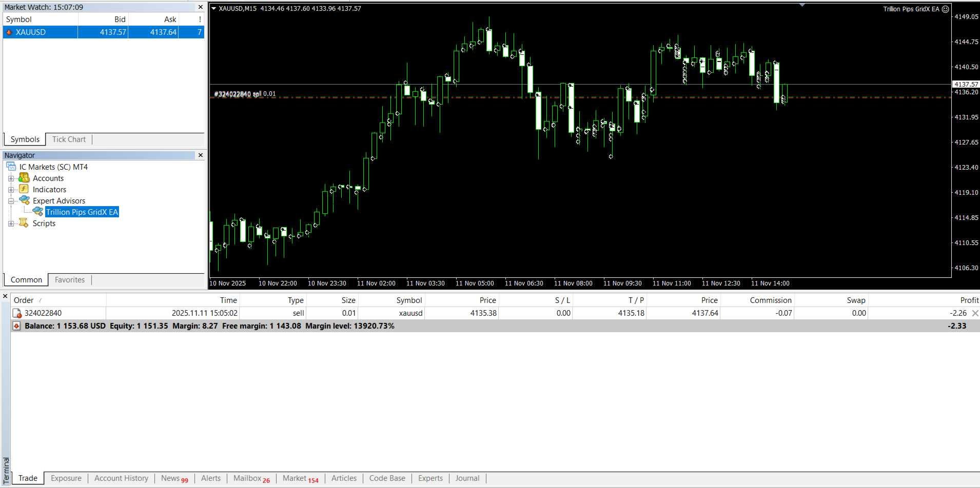Expand the Accounts tree node
This screenshot has height=488, width=980.
click(x=11, y=178)
